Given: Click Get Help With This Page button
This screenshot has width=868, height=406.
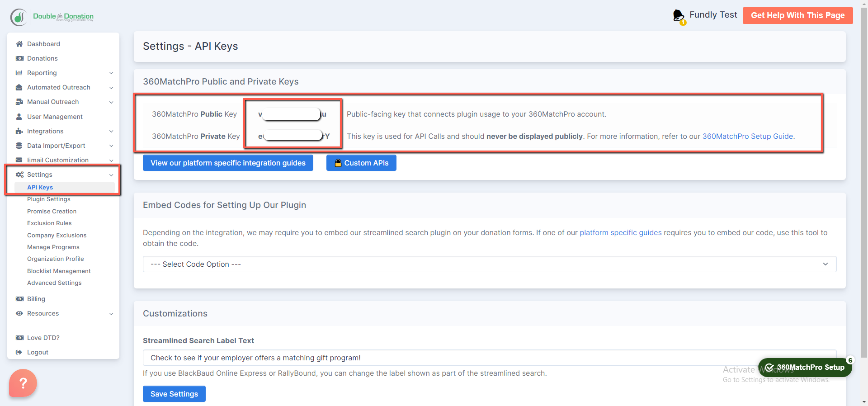Looking at the screenshot, I should point(797,15).
